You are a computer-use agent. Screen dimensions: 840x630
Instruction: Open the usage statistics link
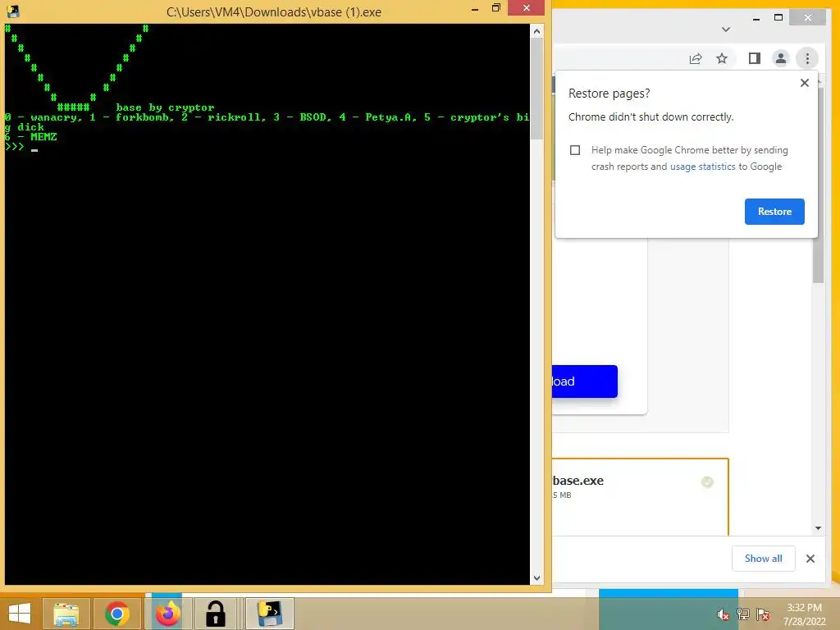(x=702, y=167)
